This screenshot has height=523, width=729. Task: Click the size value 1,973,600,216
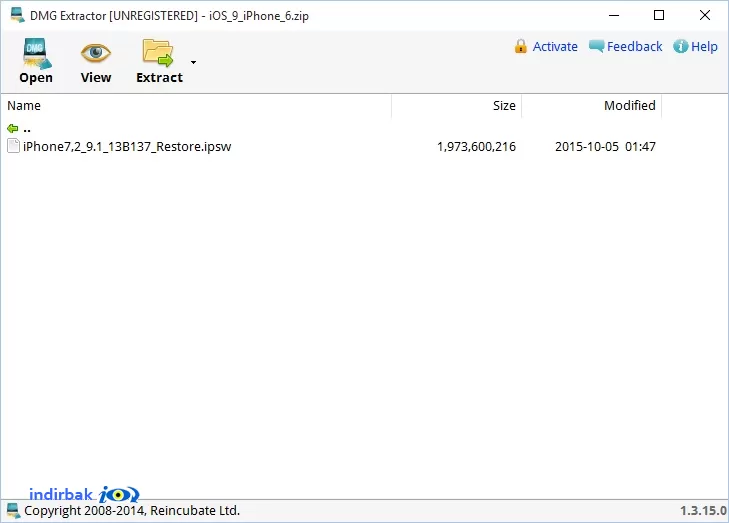tap(477, 147)
